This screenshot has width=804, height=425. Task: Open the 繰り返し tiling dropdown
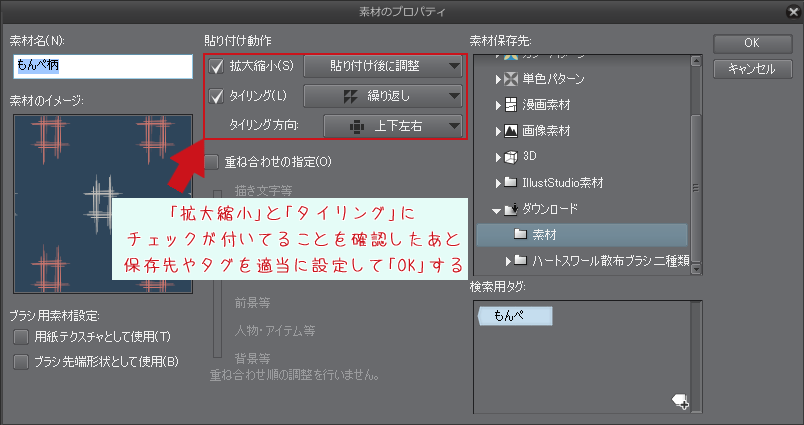click(x=383, y=96)
